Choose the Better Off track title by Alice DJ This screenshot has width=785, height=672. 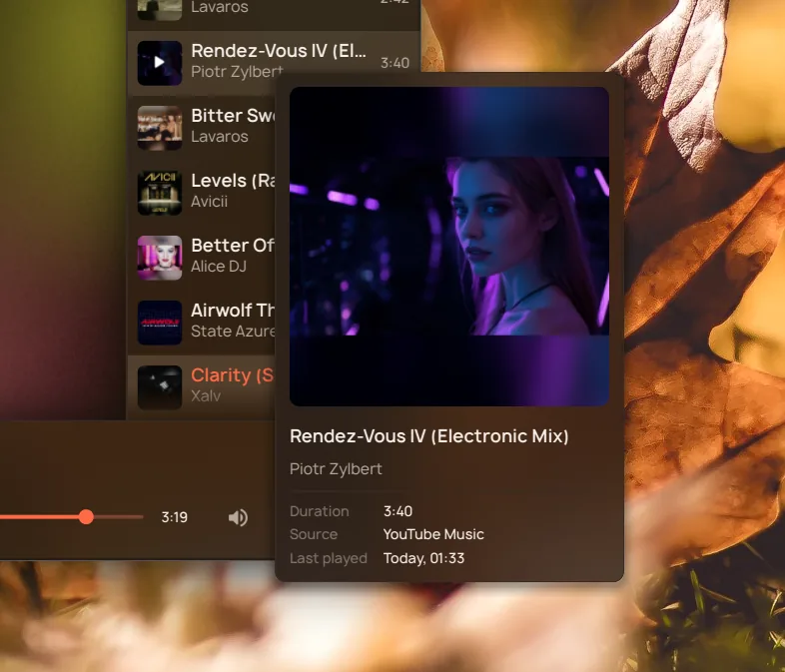(x=233, y=246)
